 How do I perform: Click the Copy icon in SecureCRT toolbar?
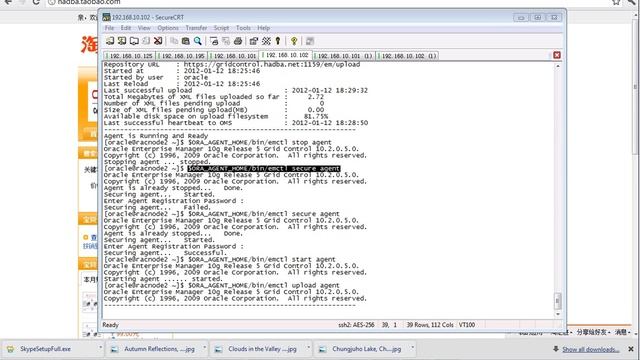[x=174, y=41]
